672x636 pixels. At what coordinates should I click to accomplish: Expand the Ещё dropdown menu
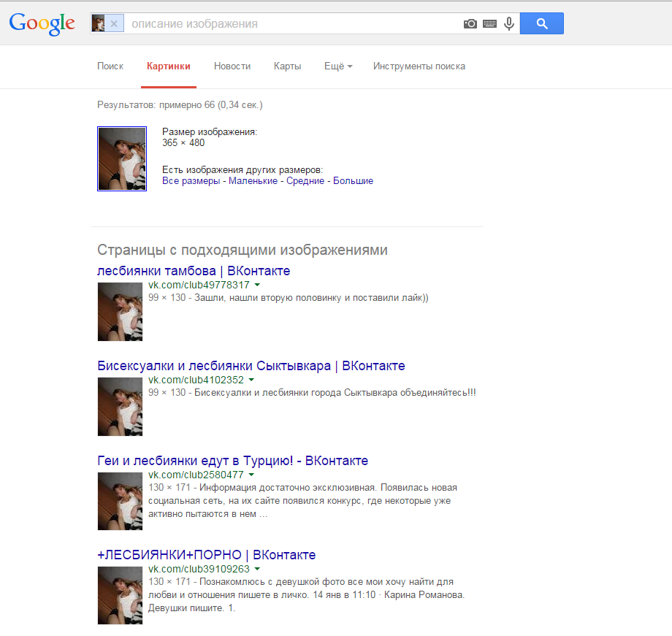338,66
